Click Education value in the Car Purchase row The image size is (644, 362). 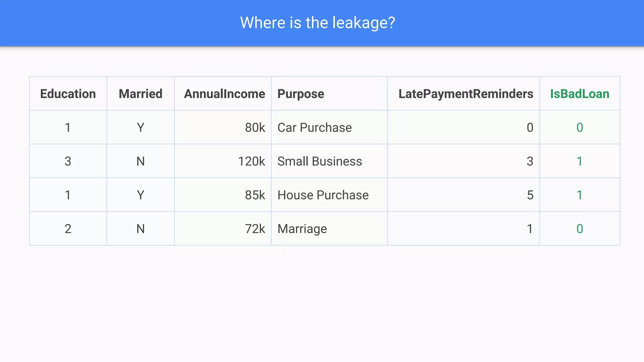click(x=68, y=128)
